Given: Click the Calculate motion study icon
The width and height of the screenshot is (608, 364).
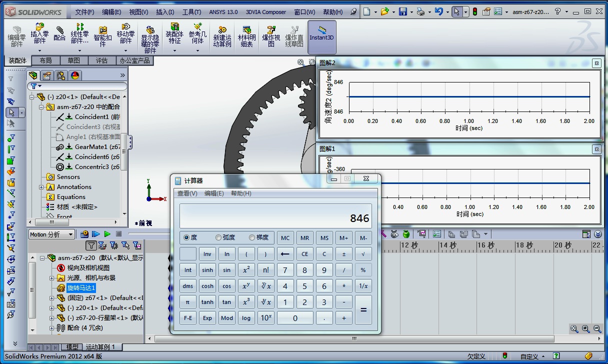Looking at the screenshot, I should click(84, 234).
